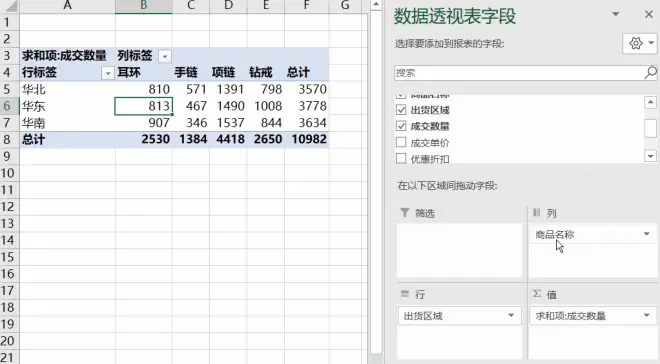Click the cell with value 1391
Screen dimensions: 660x364
coord(228,89)
